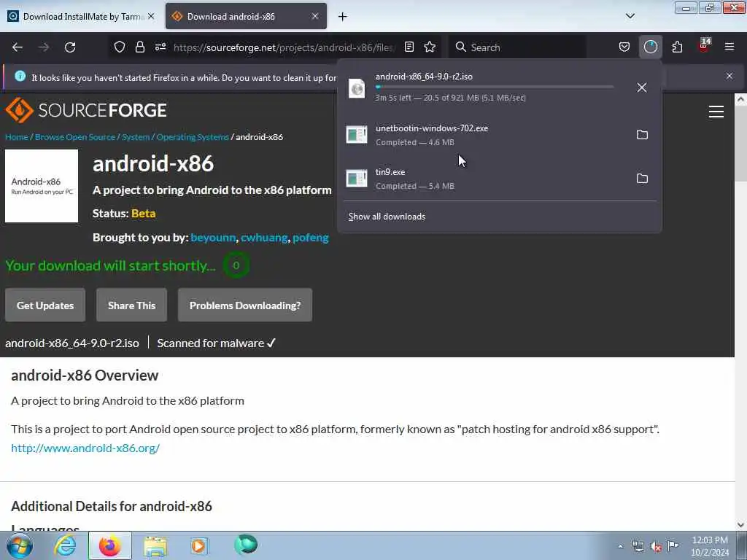Image resolution: width=747 pixels, height=560 pixels.
Task: Click the padlock site security icon
Action: click(x=139, y=47)
